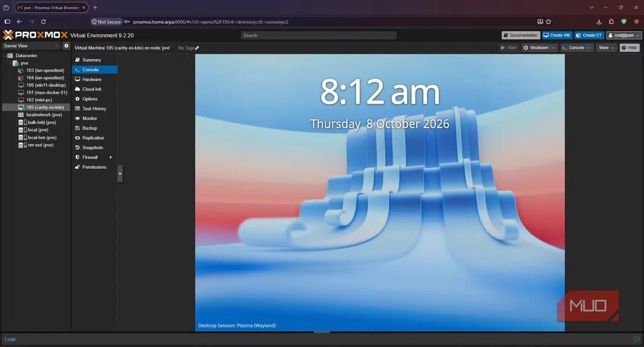Collapse the Datacenter tree node
The height and width of the screenshot is (347, 644).
point(5,56)
